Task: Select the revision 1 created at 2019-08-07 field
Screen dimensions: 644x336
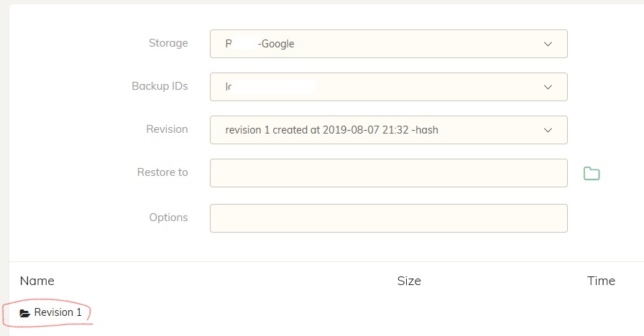Action: pos(374,130)
